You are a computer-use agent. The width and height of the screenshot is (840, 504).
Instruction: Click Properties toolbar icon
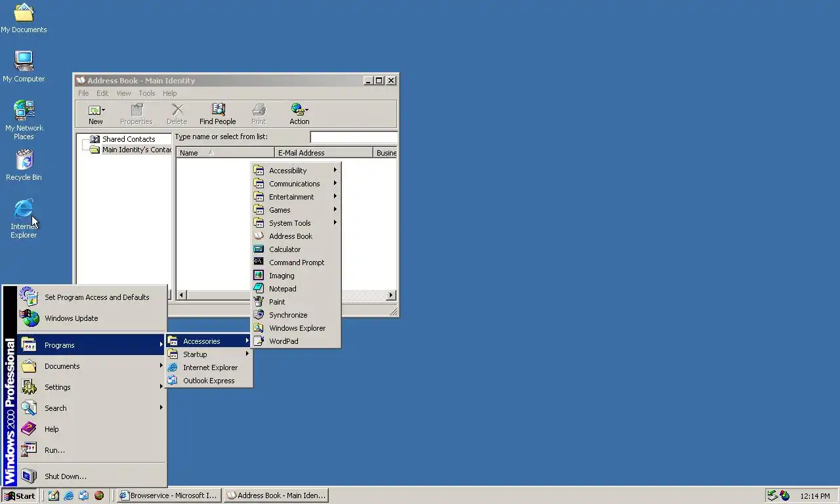pos(136,114)
